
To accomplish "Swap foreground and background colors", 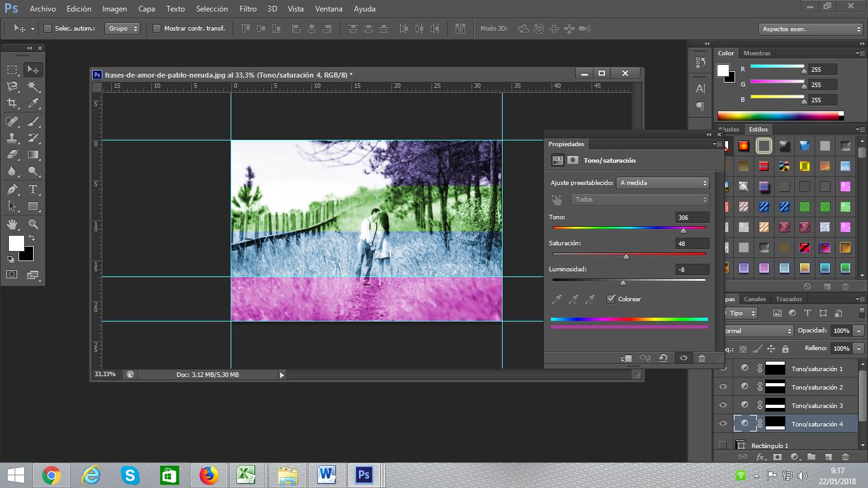I will [31, 238].
